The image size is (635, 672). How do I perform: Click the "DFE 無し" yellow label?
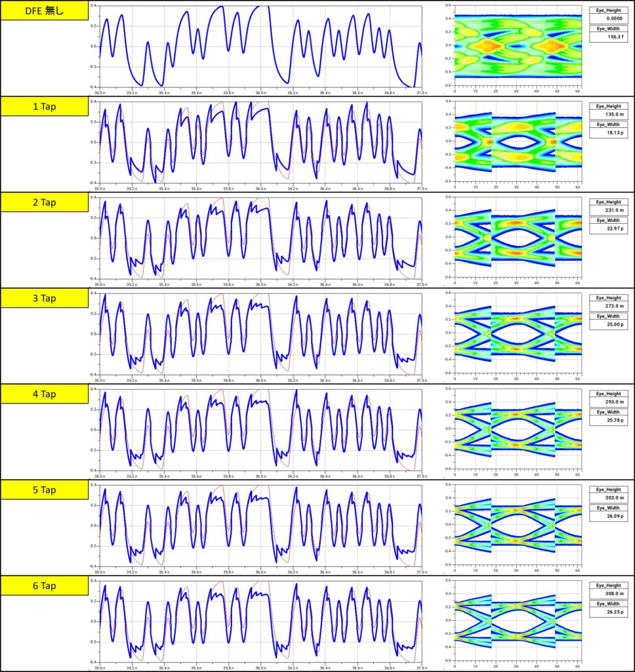[44, 10]
